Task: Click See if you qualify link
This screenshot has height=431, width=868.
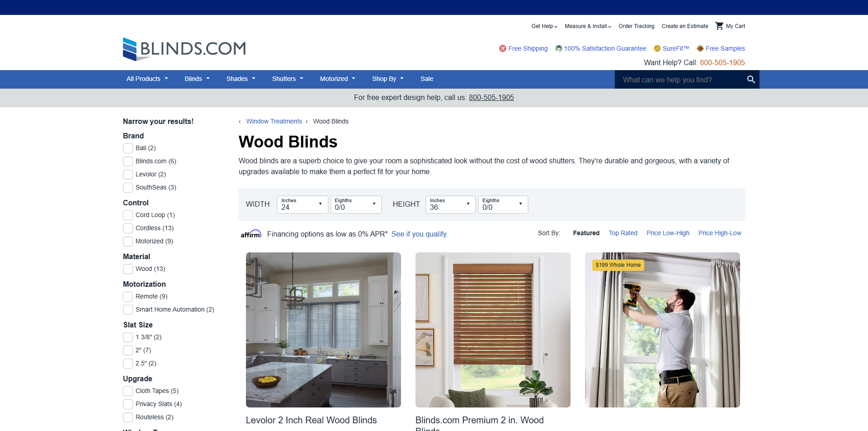Action: coord(420,234)
